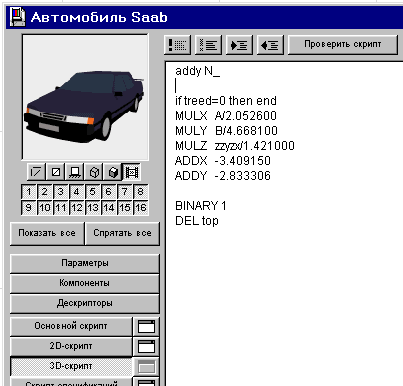Toggle fragment layer 12
This screenshot has width=403, height=386.
[x=77, y=208]
